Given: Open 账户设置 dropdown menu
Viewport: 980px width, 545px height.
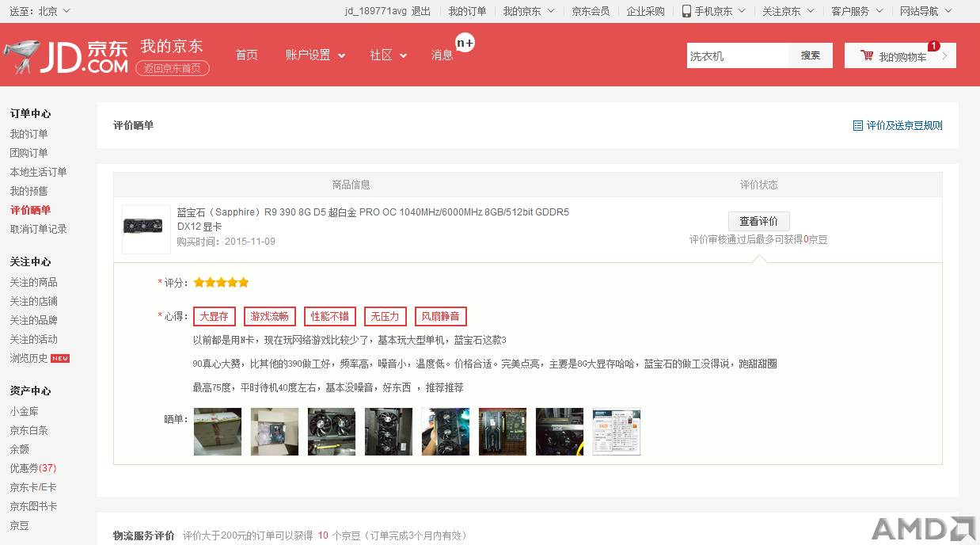Looking at the screenshot, I should coord(316,55).
